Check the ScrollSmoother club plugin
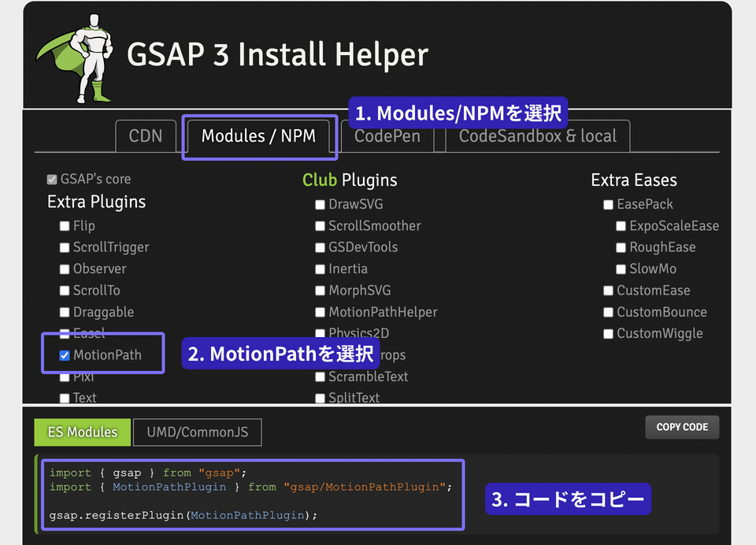 click(x=320, y=225)
